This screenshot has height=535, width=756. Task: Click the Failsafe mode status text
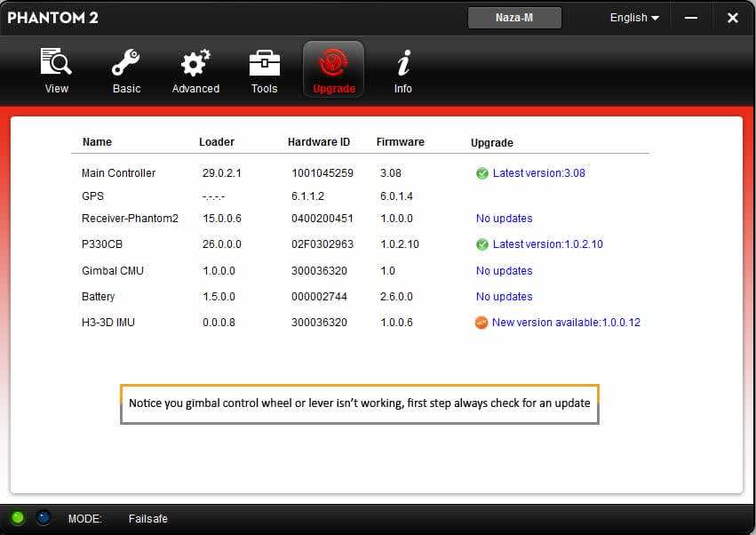click(x=148, y=519)
